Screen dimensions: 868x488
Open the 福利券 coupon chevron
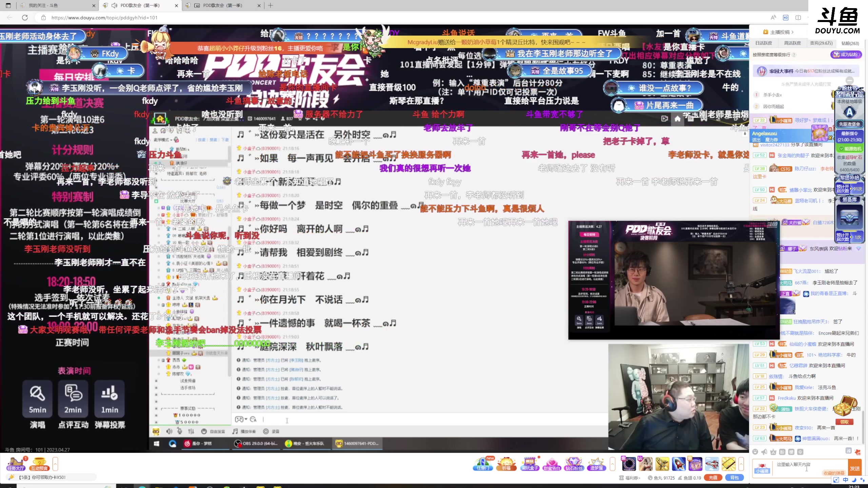[639, 478]
